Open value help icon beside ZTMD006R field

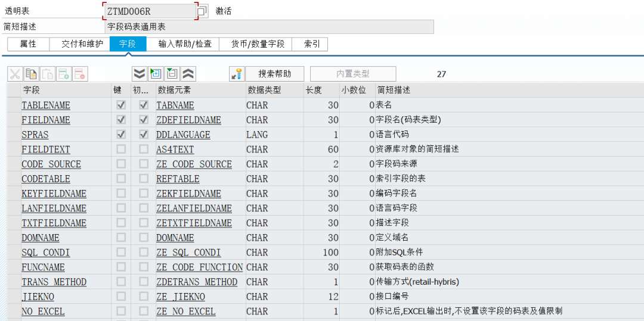[202, 11]
